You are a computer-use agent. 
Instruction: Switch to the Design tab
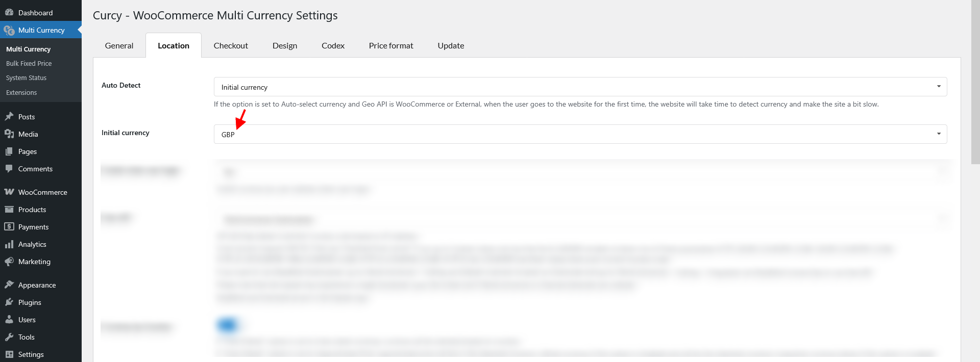(x=285, y=45)
